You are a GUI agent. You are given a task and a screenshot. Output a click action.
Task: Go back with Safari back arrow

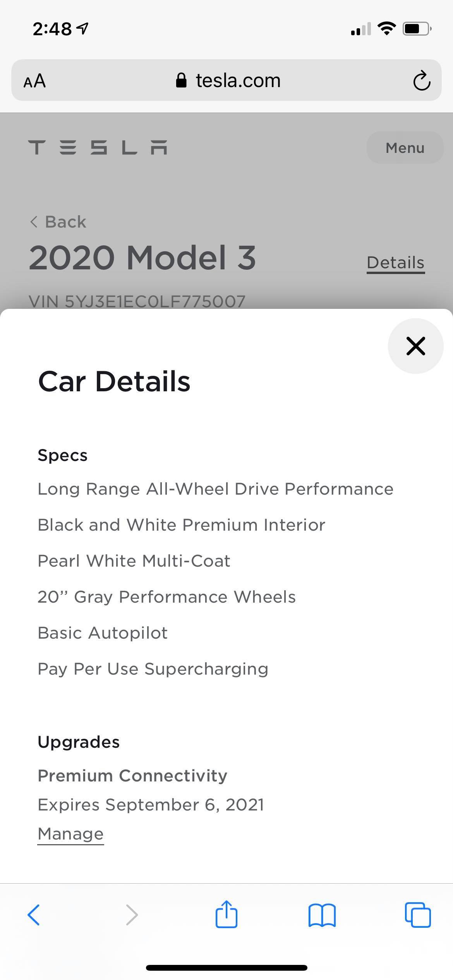pyautogui.click(x=34, y=915)
